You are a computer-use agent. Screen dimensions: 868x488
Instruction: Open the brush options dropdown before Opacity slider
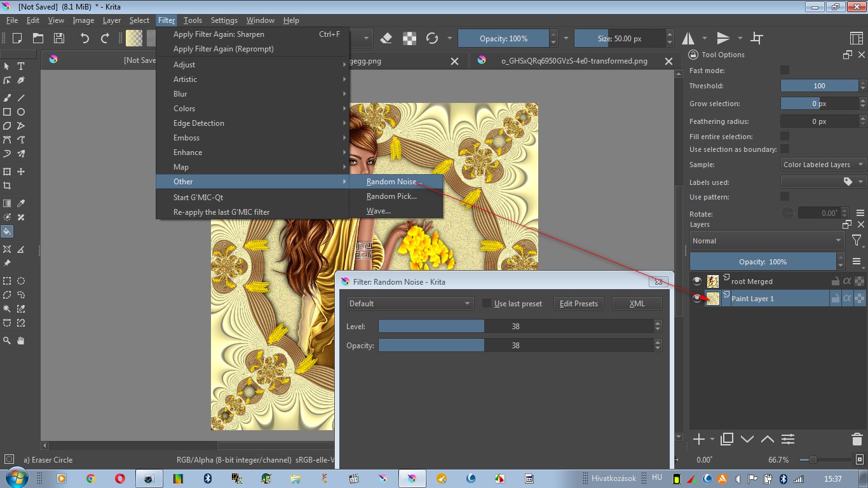click(x=449, y=38)
